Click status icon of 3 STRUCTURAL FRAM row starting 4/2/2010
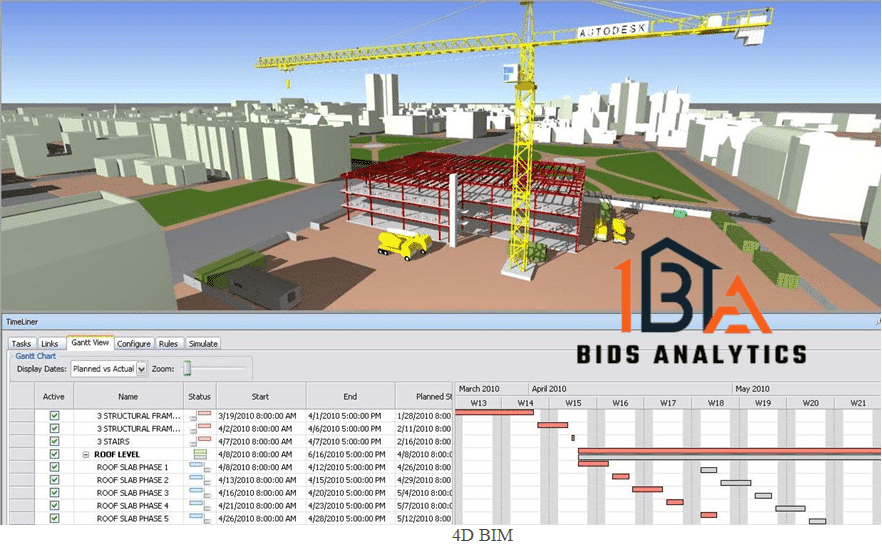882x548 pixels. 200,429
